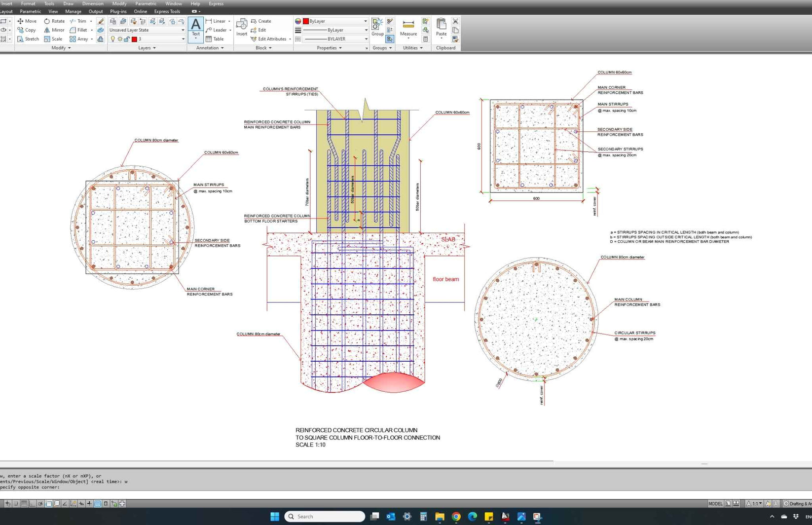Expand the Modify panel
This screenshot has width=812, height=525.
(61, 47)
